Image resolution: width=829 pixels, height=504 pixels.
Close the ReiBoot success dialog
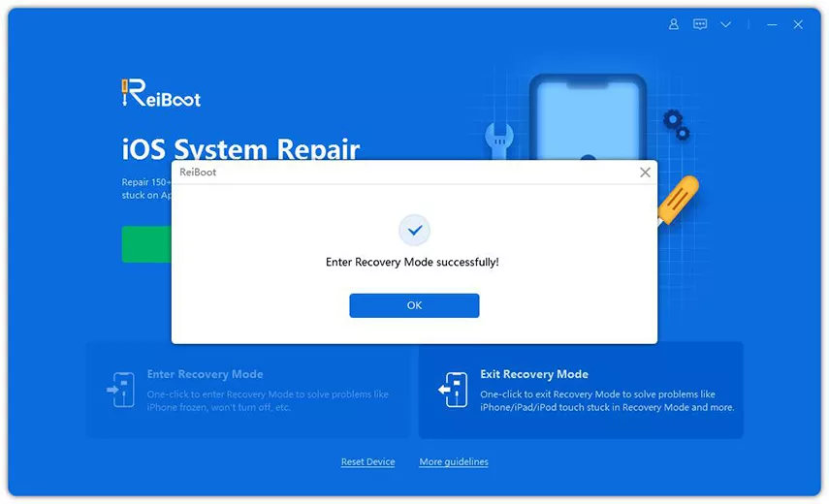(645, 173)
